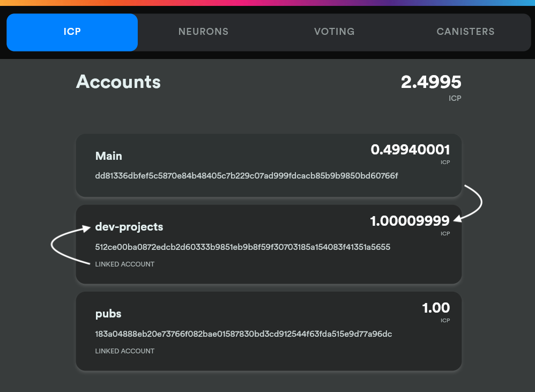
Task: Click the Main balance 0.49940001
Action: pos(410,150)
